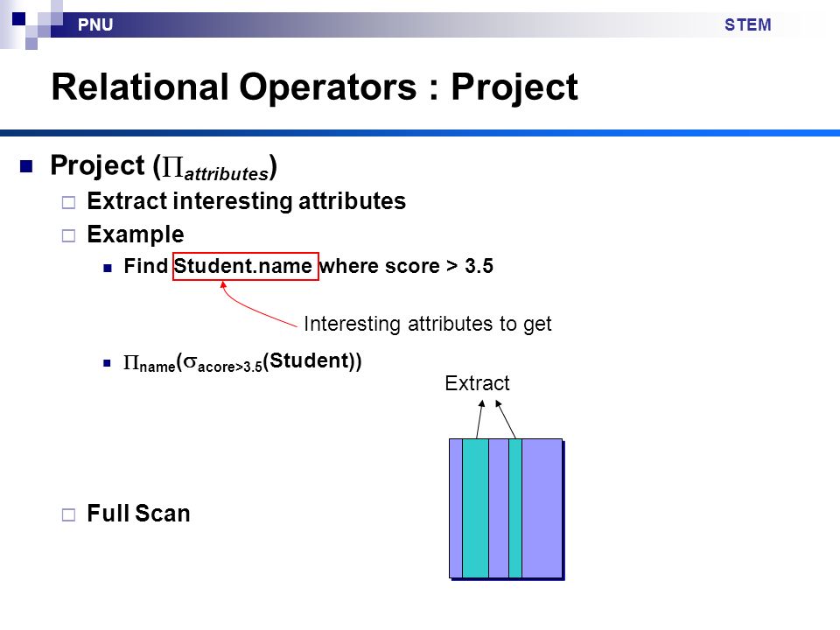The height and width of the screenshot is (630, 840).
Task: Select the 'Extract interesting attributes' line
Action: click(247, 201)
